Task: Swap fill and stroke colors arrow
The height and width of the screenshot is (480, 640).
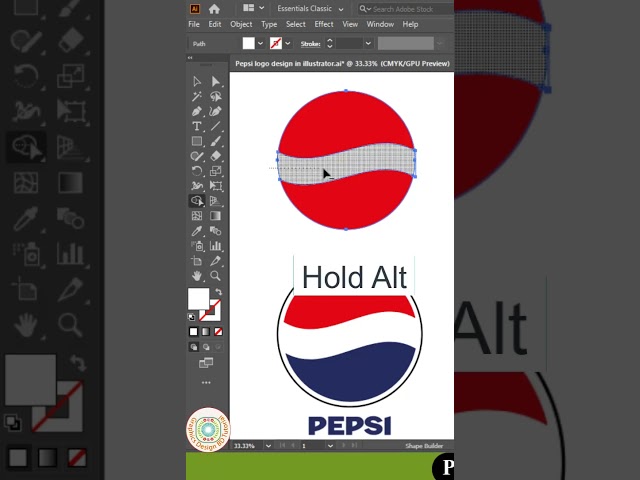Action: click(x=218, y=291)
